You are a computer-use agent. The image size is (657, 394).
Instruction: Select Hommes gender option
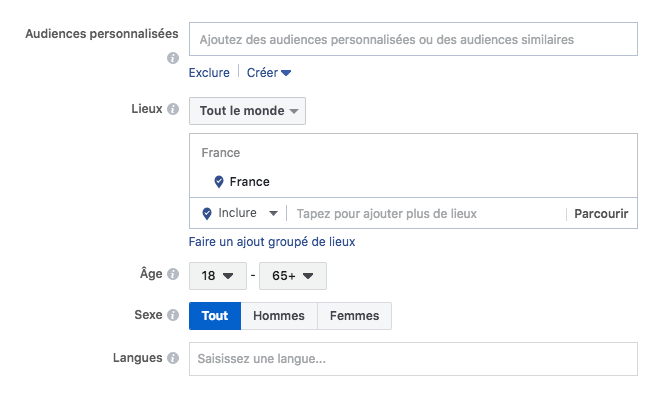279,316
